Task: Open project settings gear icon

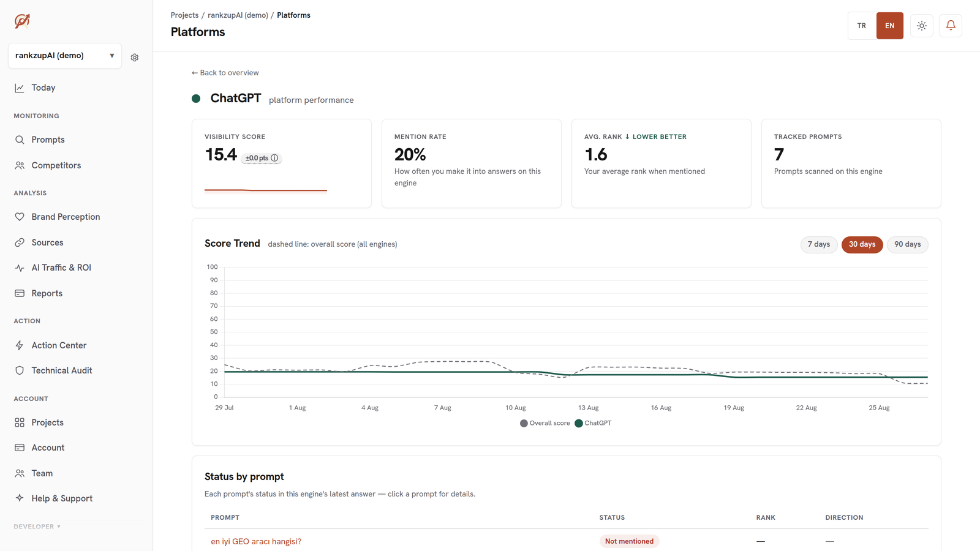Action: (135, 58)
